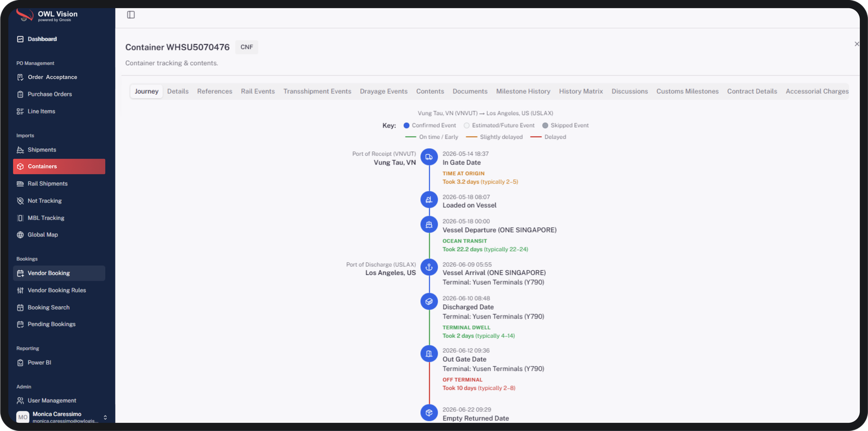Switch to Customs Milestones tab
868x431 pixels.
pos(687,91)
